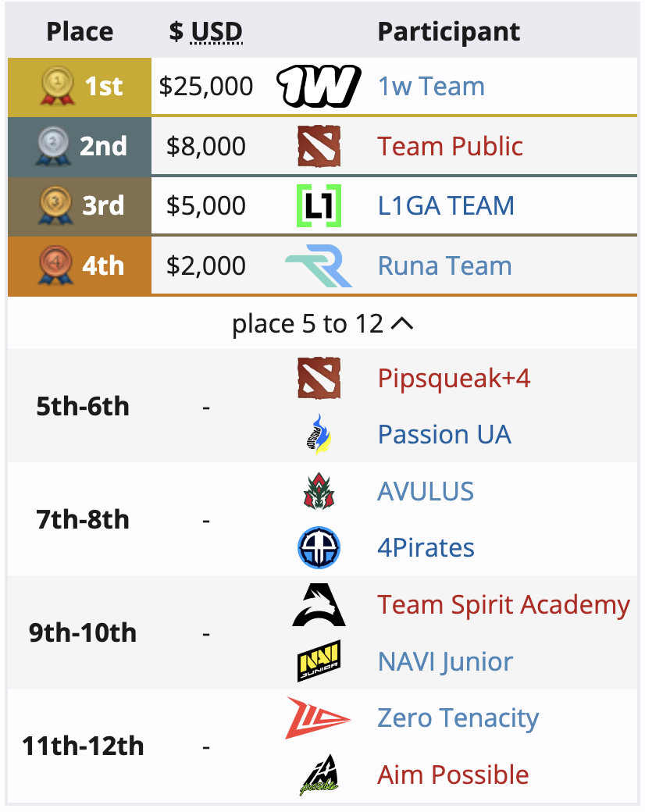Open the 1w Team link

pyautogui.click(x=431, y=86)
